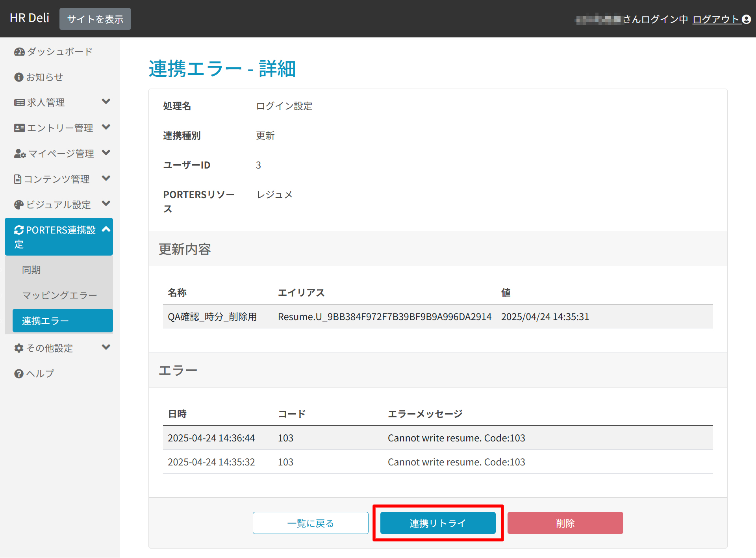
Task: Select the 連携エラー submenu item
Action: 63,321
